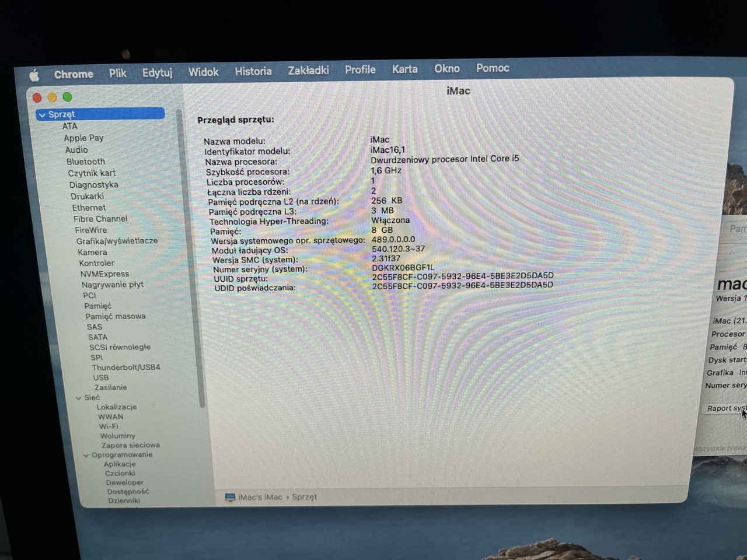Image resolution: width=747 pixels, height=560 pixels.
Task: Select Oprogramowanie in the sidebar
Action: tap(122, 455)
